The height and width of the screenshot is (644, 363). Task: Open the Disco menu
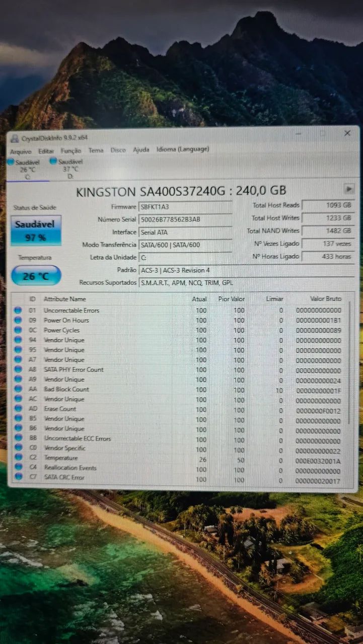(118, 150)
